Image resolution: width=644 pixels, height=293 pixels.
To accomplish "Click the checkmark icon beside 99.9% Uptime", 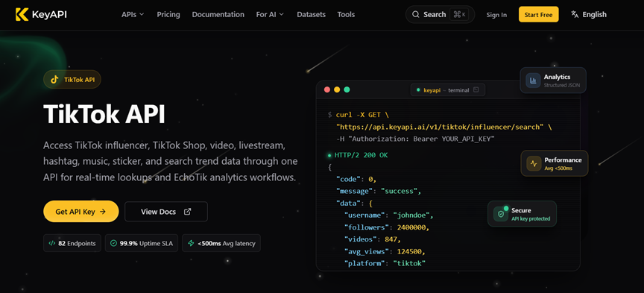I will [x=114, y=243].
